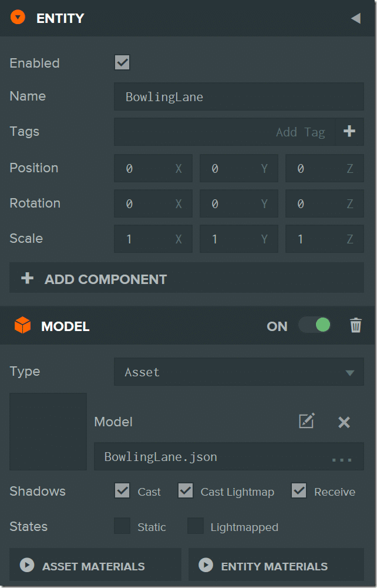This screenshot has width=377, height=588.
Task: Enable the Static state checkbox
Action: (x=122, y=526)
